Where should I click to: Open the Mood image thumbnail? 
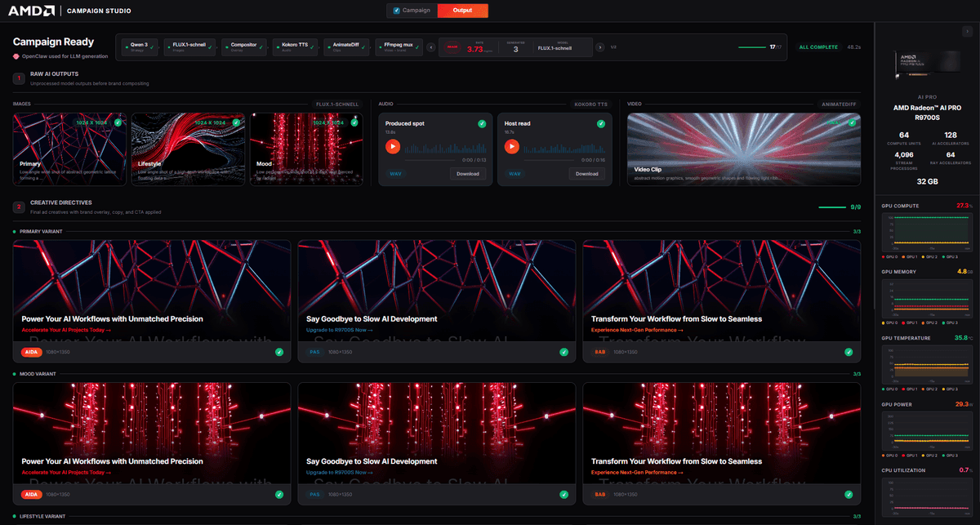click(306, 149)
